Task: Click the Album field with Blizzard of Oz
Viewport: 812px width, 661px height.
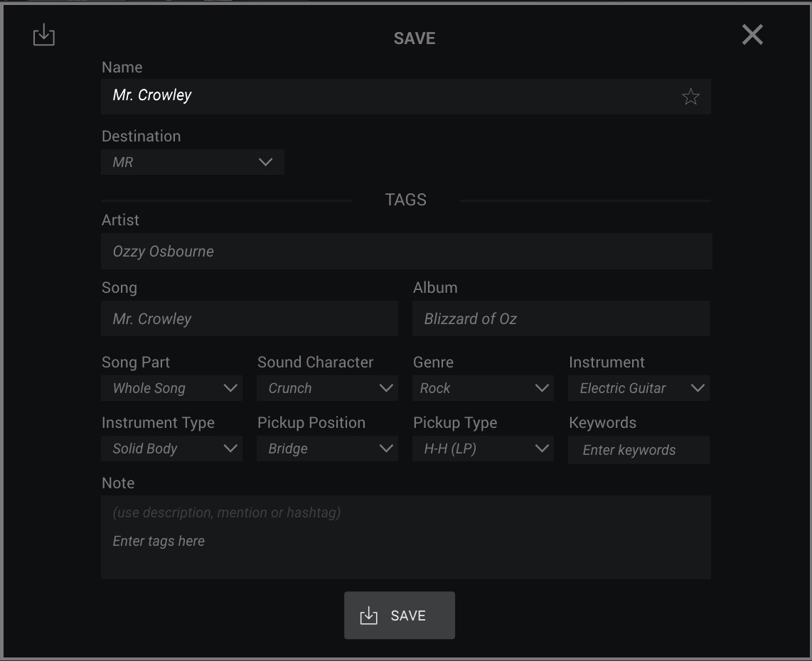Action: click(x=560, y=318)
